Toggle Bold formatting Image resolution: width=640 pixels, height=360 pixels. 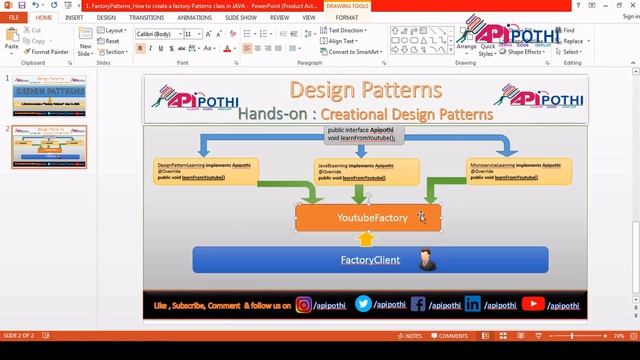(140, 49)
